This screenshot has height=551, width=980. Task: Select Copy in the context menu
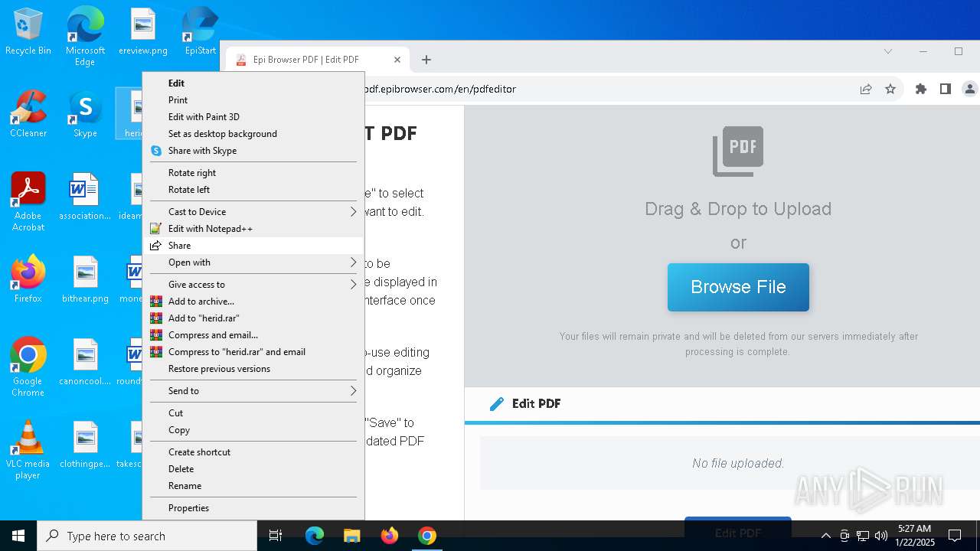click(253, 430)
